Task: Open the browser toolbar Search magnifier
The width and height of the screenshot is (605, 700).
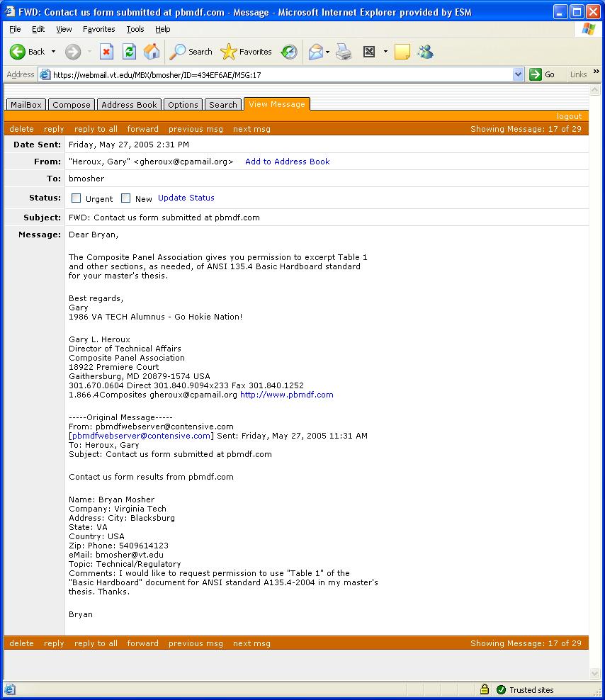Action: tap(178, 52)
